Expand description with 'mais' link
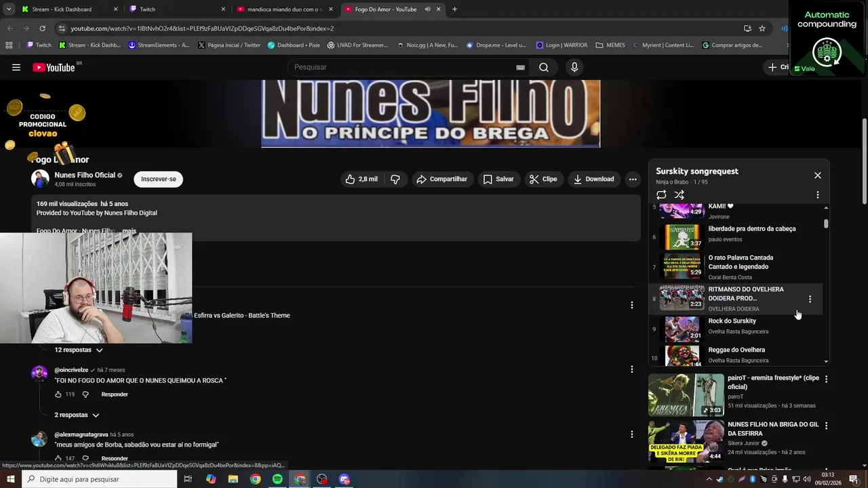This screenshot has height=488, width=868. pyautogui.click(x=129, y=231)
